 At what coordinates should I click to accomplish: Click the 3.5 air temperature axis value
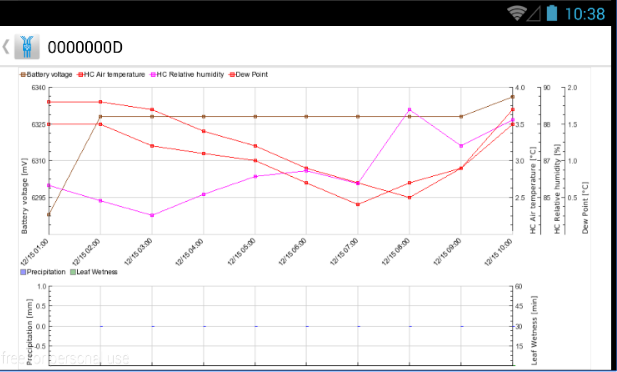click(520, 124)
